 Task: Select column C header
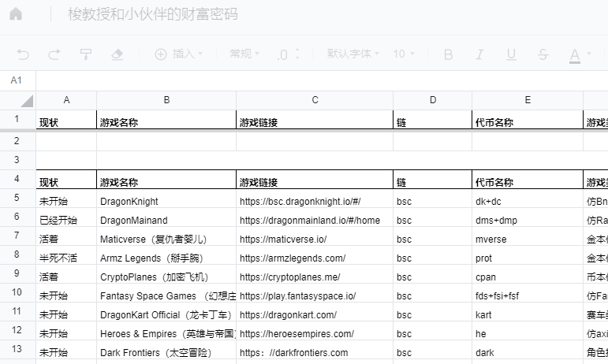(x=315, y=100)
